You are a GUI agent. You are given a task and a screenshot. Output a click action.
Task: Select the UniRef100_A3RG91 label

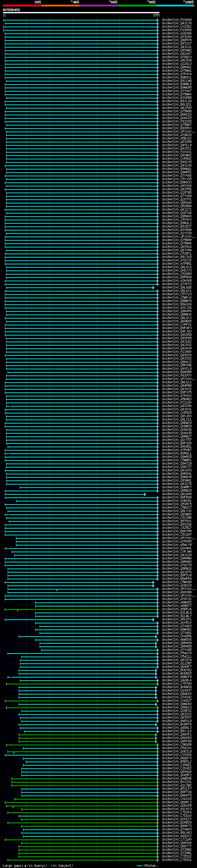(177, 501)
